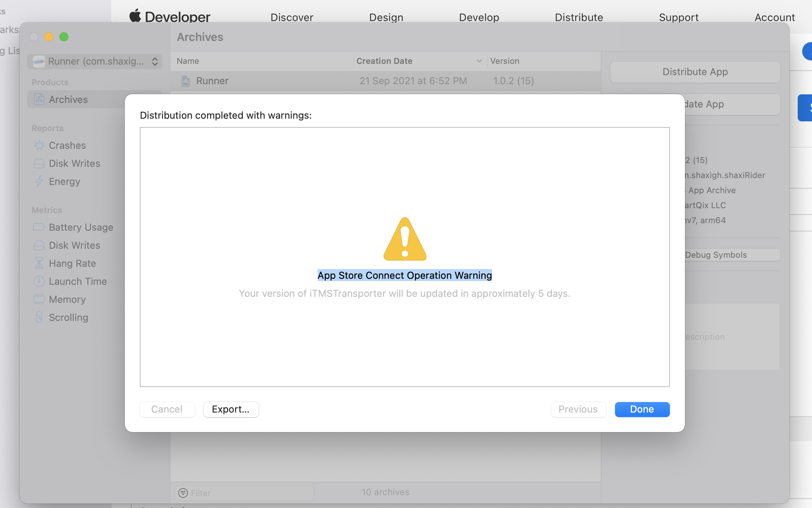Click the Battery Usage icon

[39, 227]
